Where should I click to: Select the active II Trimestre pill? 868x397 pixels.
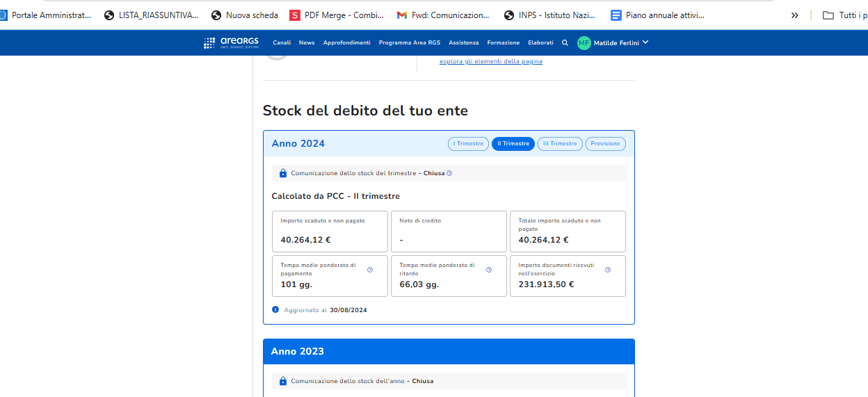point(513,144)
